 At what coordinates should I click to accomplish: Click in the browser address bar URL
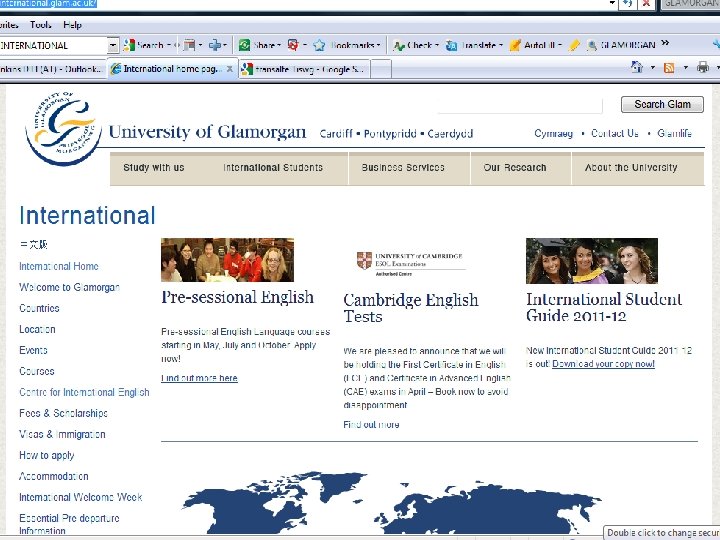click(48, 4)
